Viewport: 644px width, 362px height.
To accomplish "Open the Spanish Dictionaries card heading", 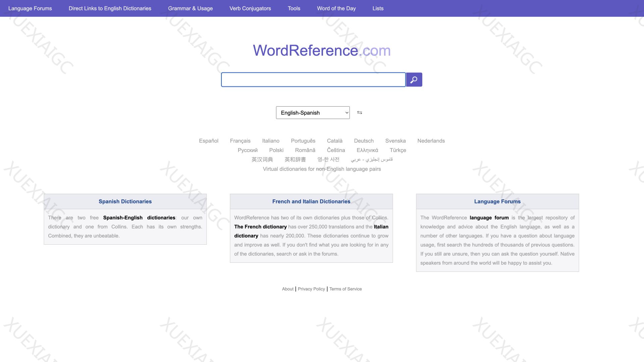I will (125, 201).
